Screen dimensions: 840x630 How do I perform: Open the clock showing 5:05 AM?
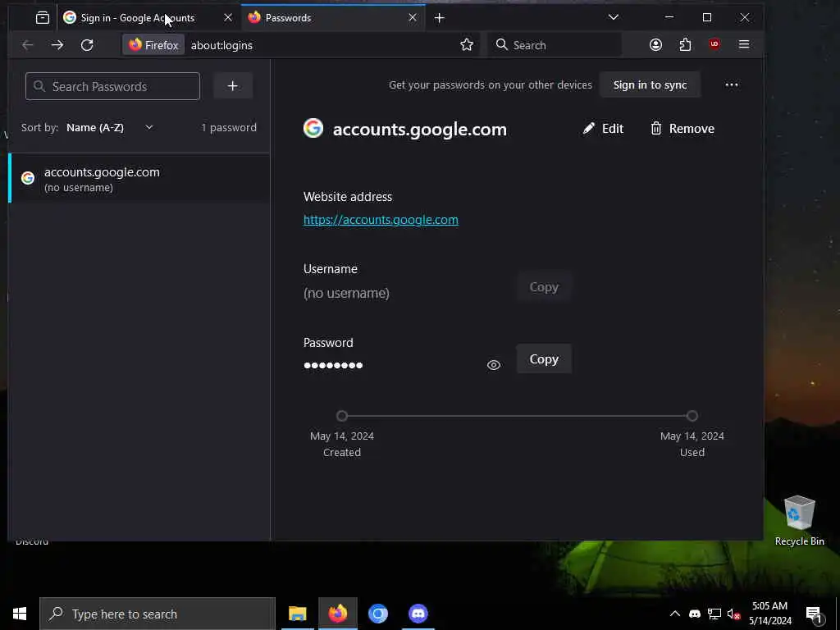click(x=769, y=614)
